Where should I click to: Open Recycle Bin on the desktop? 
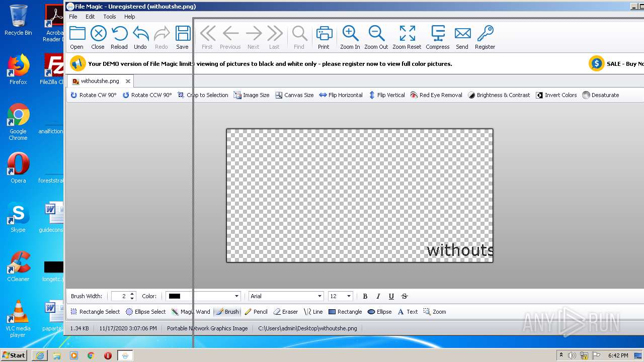pos(18,20)
